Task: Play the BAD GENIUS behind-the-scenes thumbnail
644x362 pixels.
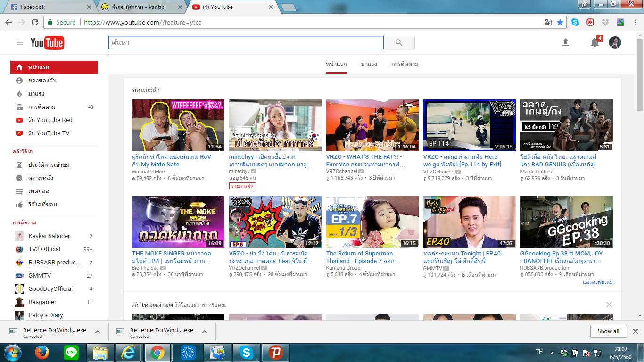Action: (567, 125)
